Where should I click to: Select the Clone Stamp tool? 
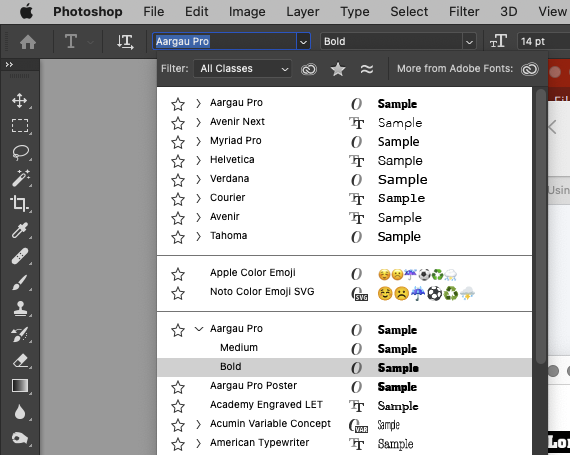tap(20, 309)
